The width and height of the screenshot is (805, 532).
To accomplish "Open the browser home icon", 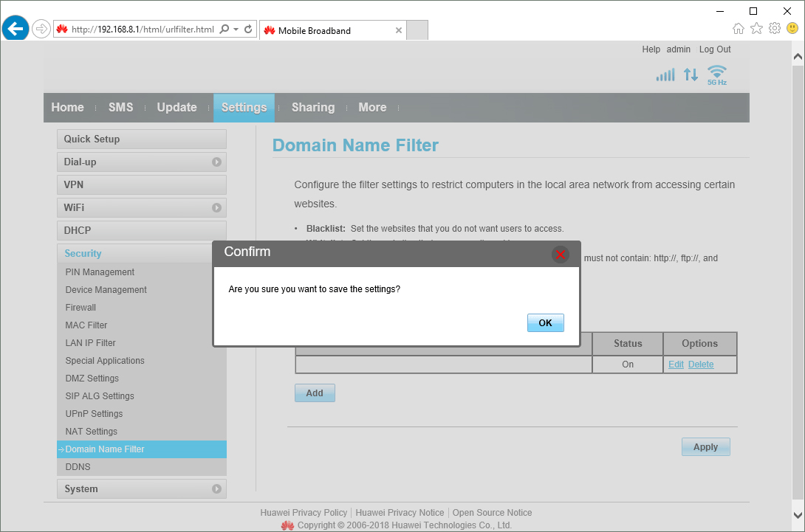I will (x=738, y=29).
